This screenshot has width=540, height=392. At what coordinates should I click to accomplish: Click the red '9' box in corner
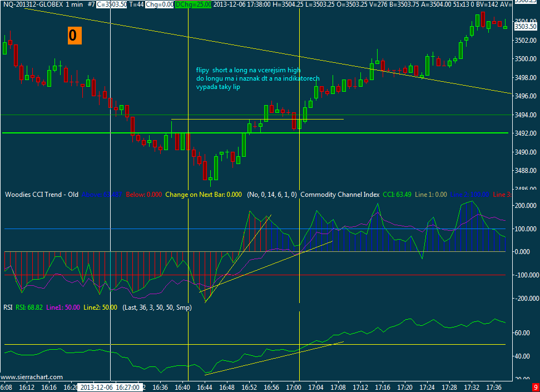coord(535,388)
